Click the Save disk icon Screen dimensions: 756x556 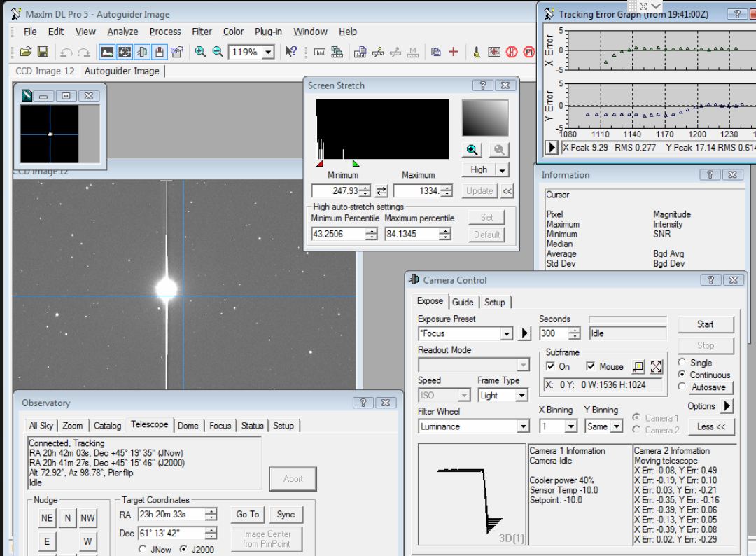[43, 52]
